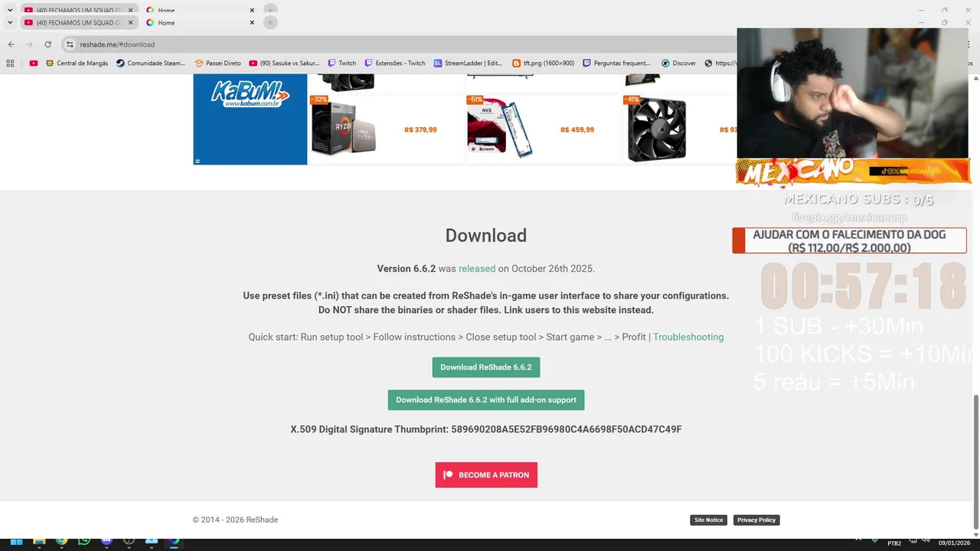Open the Windows Start menu
This screenshot has height=551, width=980.
pyautogui.click(x=16, y=541)
